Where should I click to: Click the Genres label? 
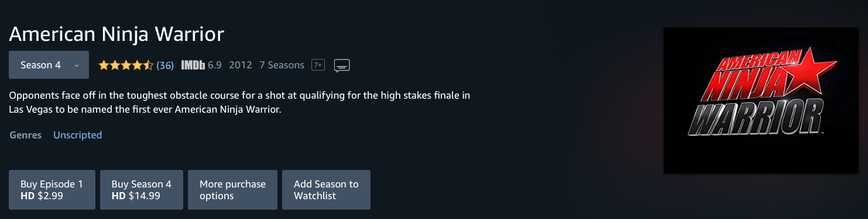(26, 135)
